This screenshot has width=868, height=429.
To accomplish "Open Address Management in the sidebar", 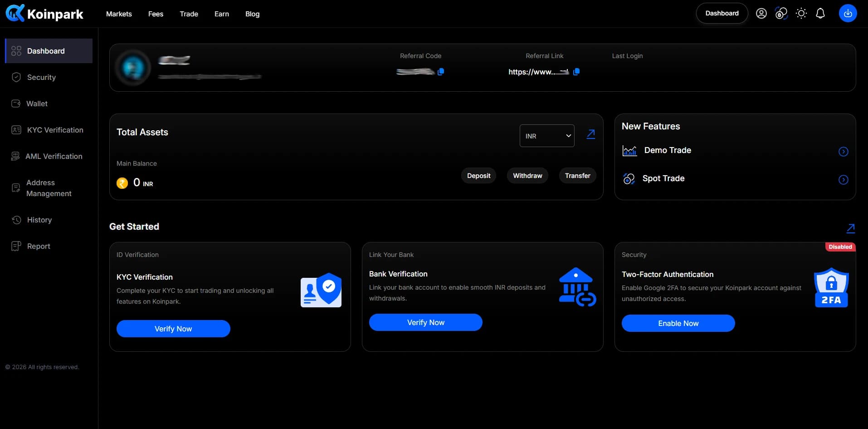I will pyautogui.click(x=49, y=188).
